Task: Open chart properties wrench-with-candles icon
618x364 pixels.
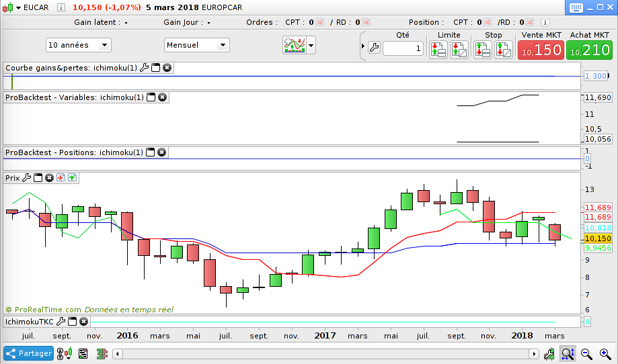Action: click(549, 354)
